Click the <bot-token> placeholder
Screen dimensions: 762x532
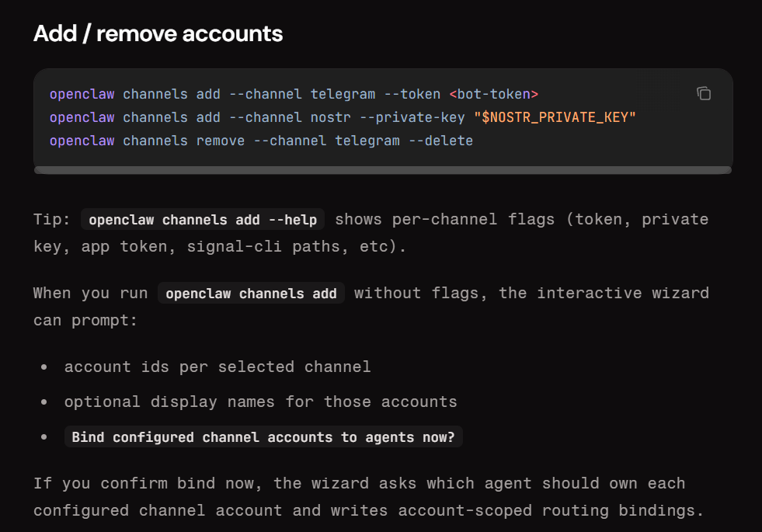point(494,94)
